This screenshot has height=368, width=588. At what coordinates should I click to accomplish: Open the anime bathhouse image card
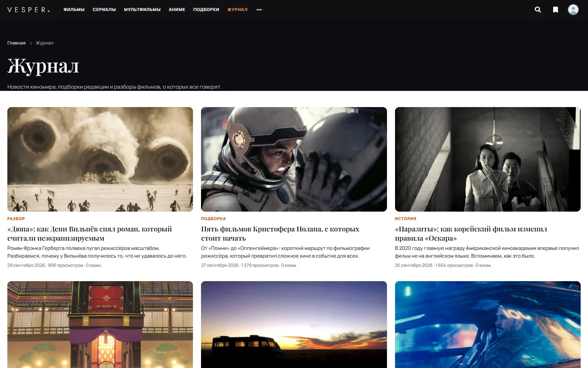tap(100, 325)
